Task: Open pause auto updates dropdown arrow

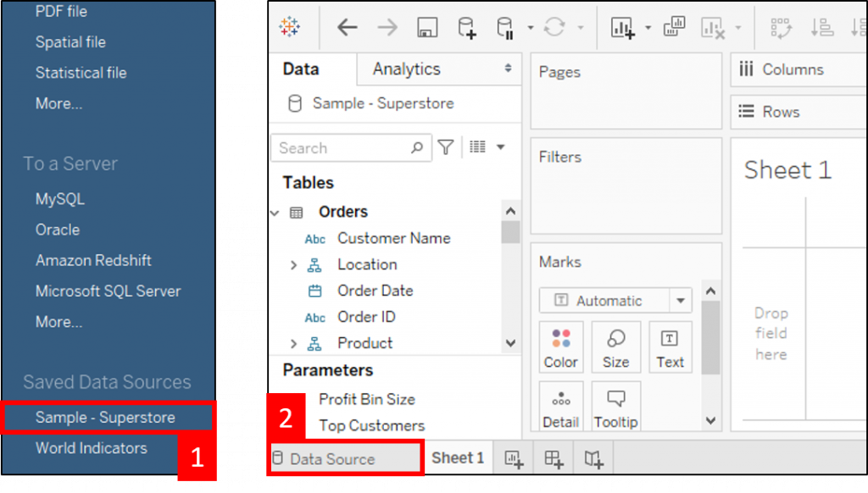Action: 530,28
